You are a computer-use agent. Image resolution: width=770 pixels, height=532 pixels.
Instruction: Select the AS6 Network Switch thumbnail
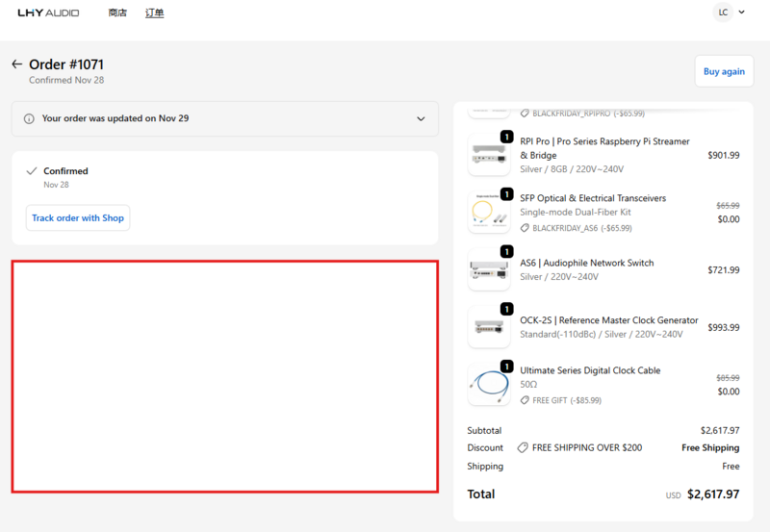[x=488, y=269]
